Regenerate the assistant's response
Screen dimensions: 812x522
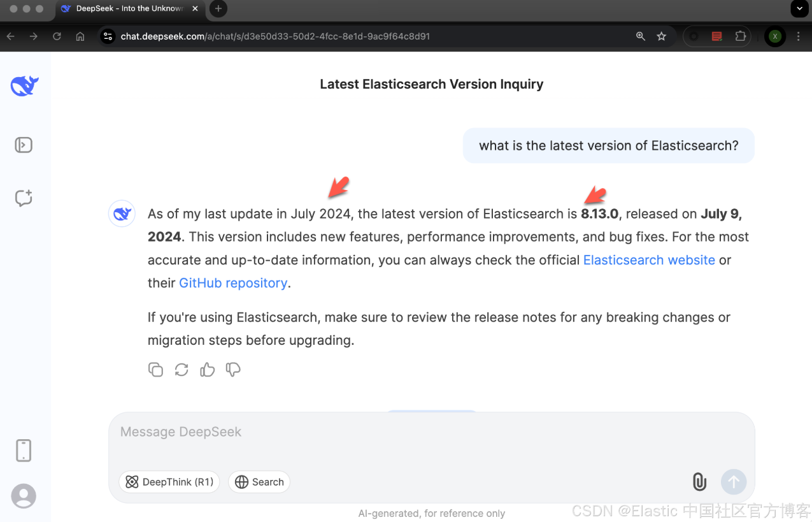(182, 370)
